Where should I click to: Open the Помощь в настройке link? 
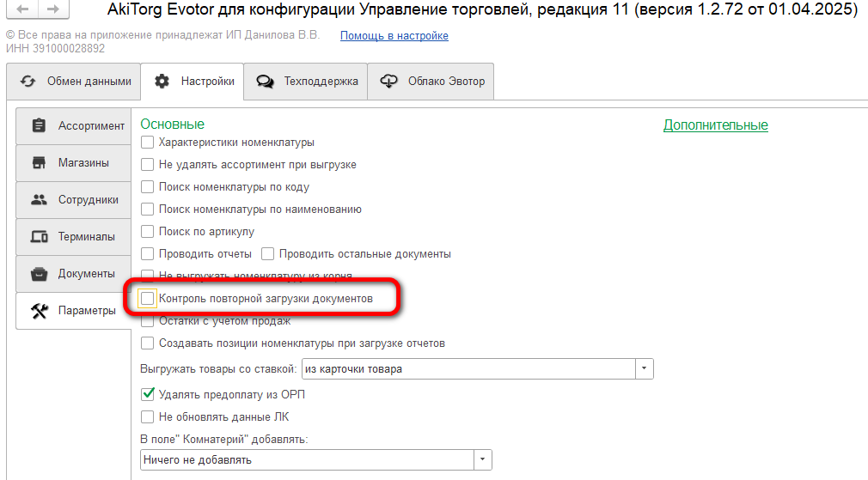point(394,35)
